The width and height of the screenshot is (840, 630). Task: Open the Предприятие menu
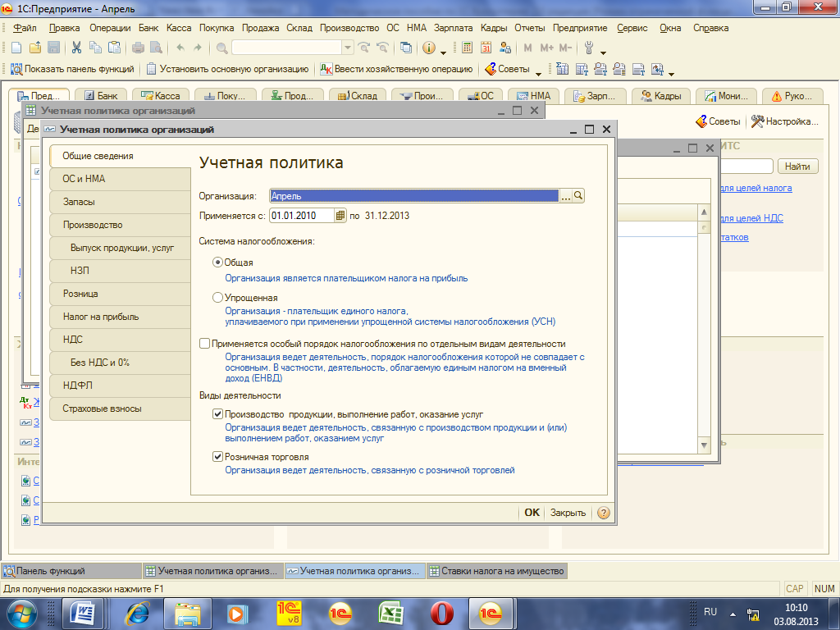tap(580, 28)
